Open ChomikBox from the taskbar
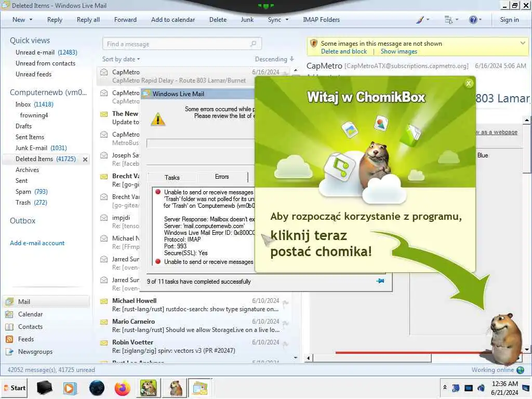The image size is (532, 399). 148,388
